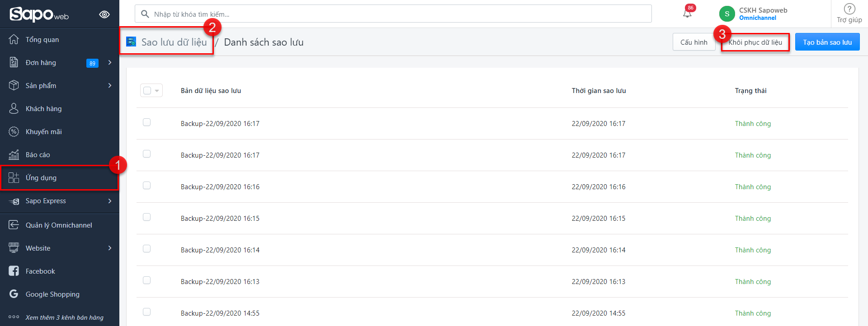The width and height of the screenshot is (868, 326).
Task: Check the Backup-22/09/2020 14:55 row checkbox
Action: tap(146, 312)
